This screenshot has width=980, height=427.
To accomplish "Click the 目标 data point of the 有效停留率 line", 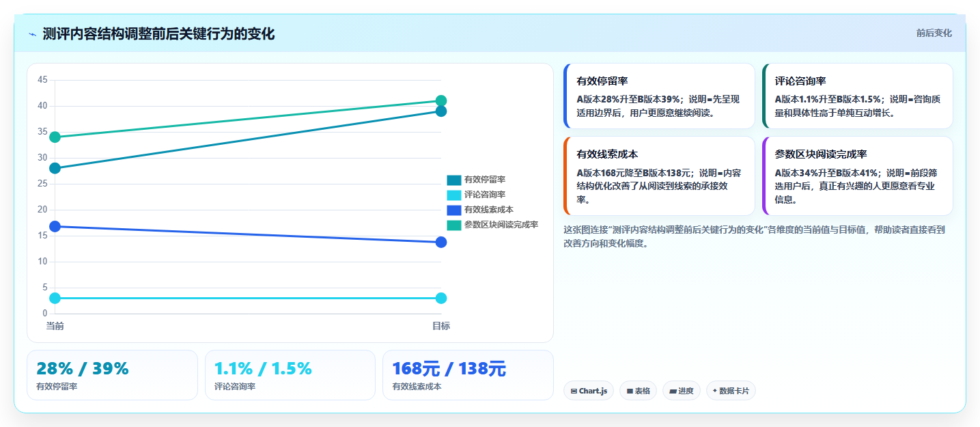I will coord(441,111).
